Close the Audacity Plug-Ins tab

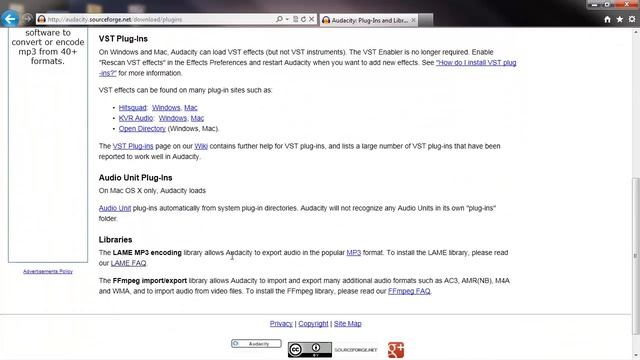pos(413,20)
